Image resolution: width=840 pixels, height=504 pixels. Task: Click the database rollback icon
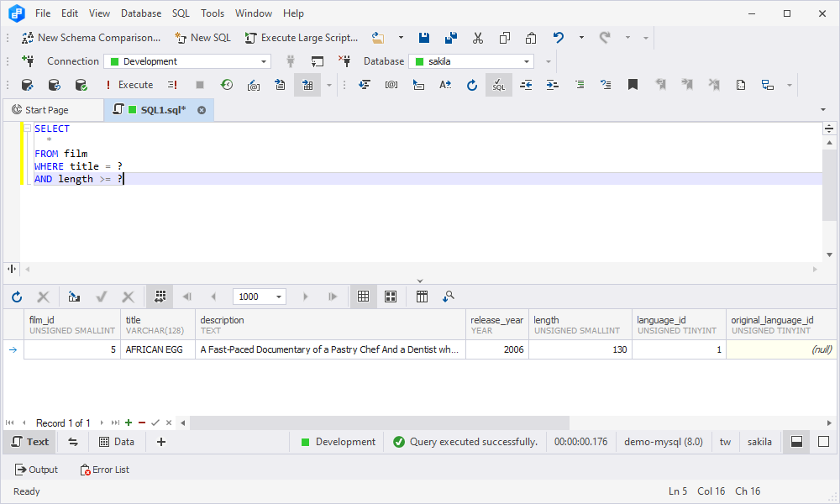(54, 85)
